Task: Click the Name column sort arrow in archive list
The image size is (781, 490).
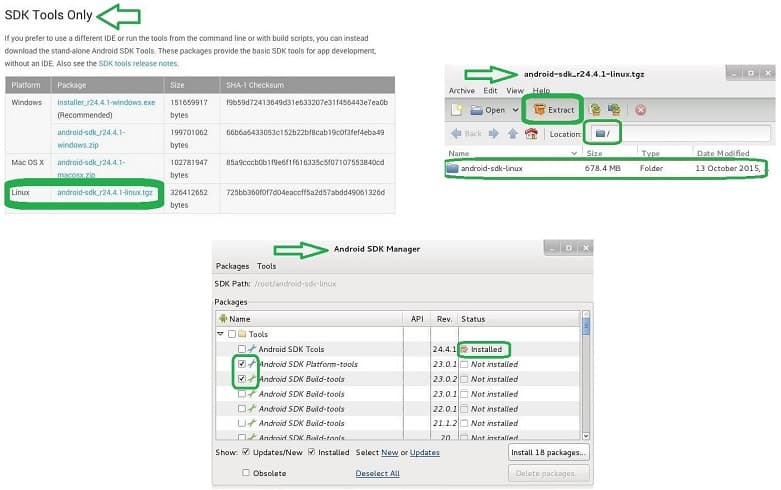Action: pos(574,153)
